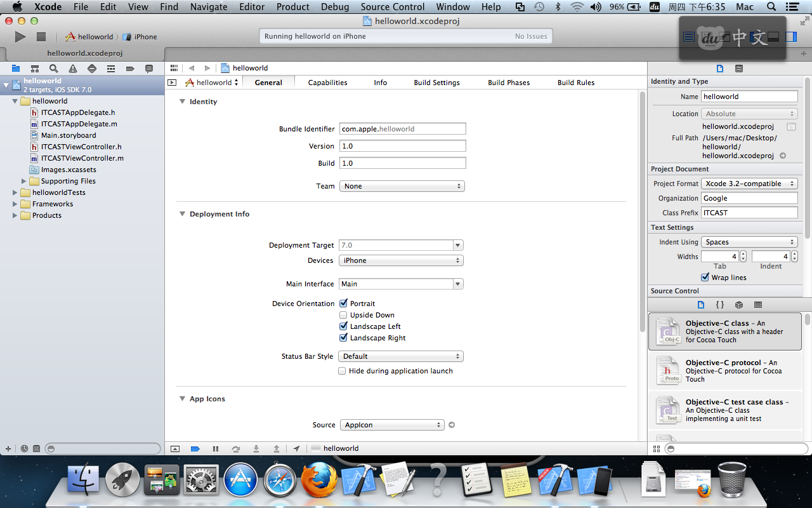Open Firefox from the Dock
Screen dimensions: 812x508
(318, 479)
